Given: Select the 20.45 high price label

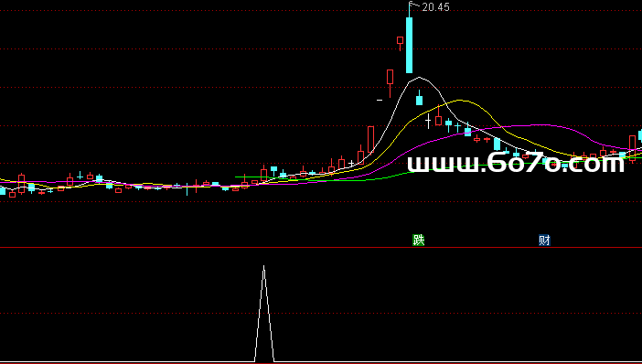Looking at the screenshot, I should click(435, 7).
